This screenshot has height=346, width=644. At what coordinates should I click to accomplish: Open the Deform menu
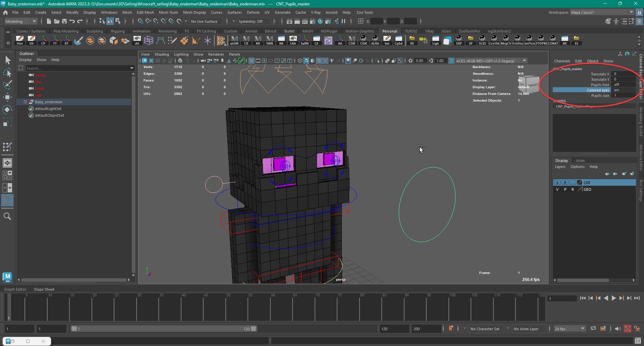pyautogui.click(x=253, y=12)
